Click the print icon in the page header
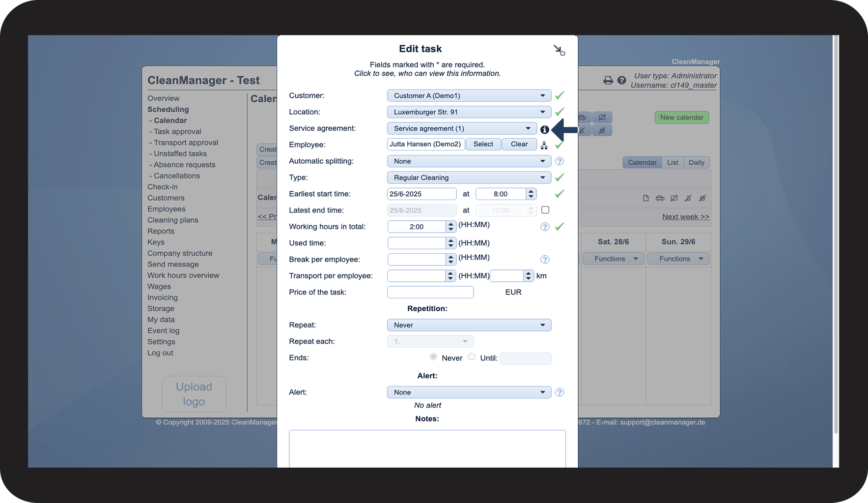868x503 pixels. pos(608,80)
